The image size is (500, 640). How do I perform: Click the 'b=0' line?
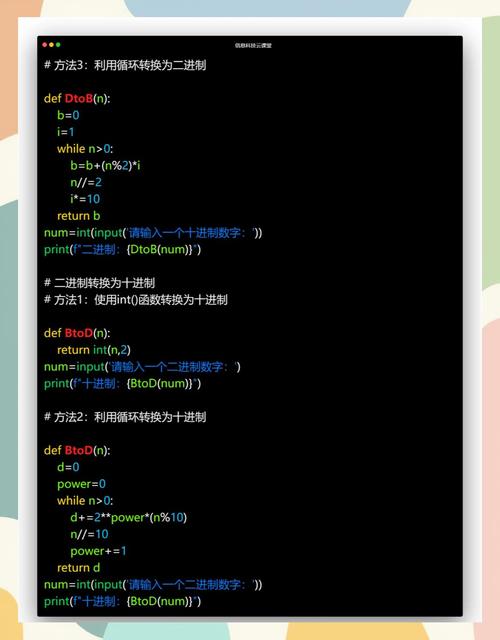pyautogui.click(x=68, y=115)
